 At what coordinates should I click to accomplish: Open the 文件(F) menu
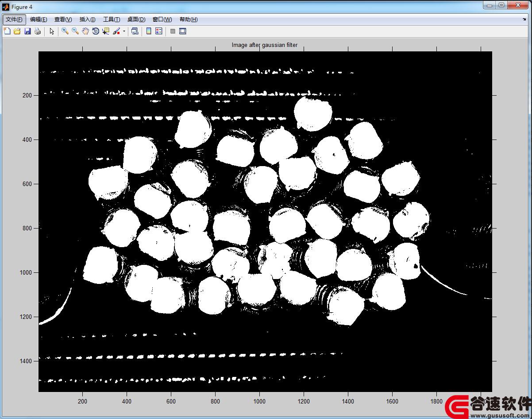click(x=14, y=19)
